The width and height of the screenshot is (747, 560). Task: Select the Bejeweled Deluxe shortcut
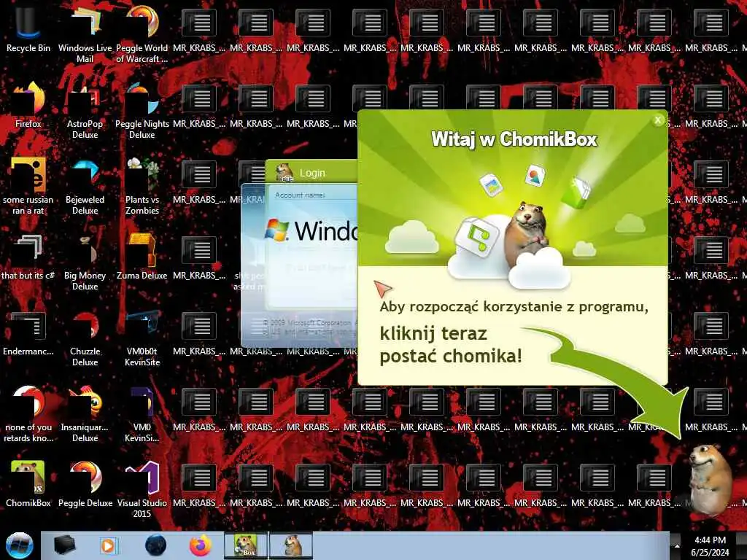(85, 186)
